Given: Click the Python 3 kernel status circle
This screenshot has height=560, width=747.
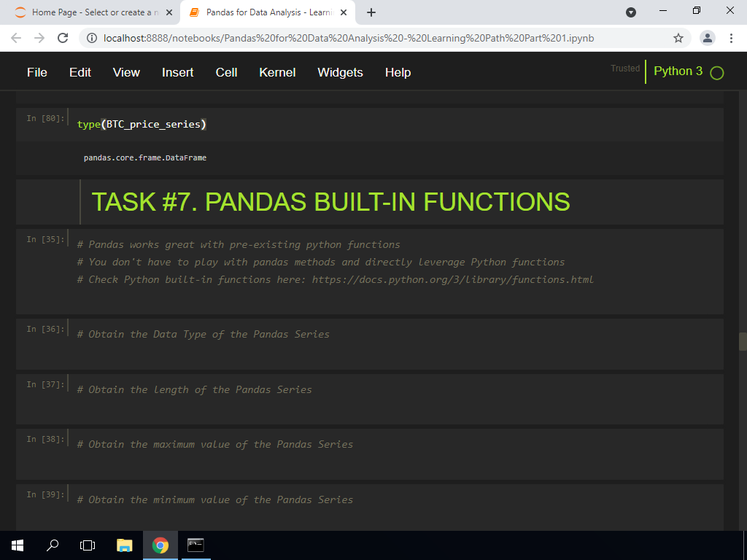Looking at the screenshot, I should pyautogui.click(x=716, y=73).
